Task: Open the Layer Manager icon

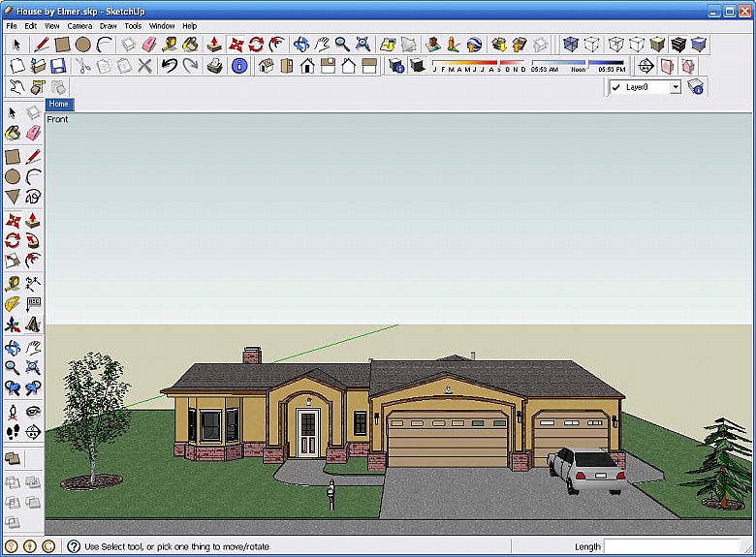Action: click(695, 87)
